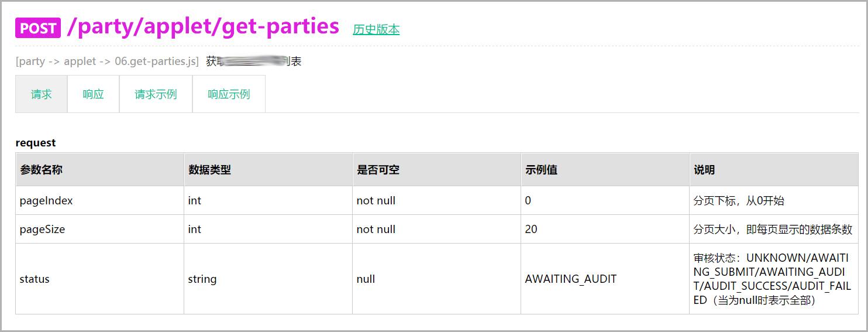
Task: Click the /party/applet/get-parties endpoint title
Action: click(x=203, y=26)
